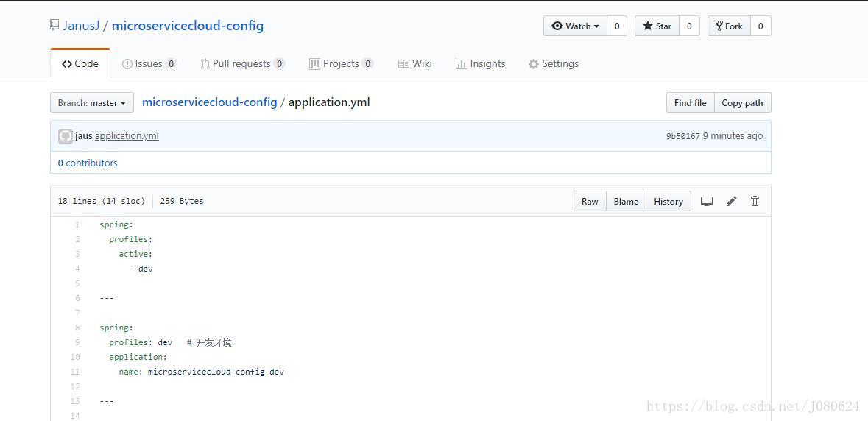Click the 'profiles: dev' code line
868x421 pixels.
click(141, 342)
